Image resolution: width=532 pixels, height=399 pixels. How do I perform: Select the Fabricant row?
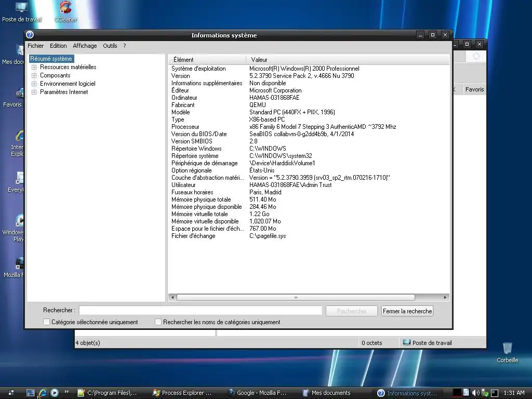point(309,105)
